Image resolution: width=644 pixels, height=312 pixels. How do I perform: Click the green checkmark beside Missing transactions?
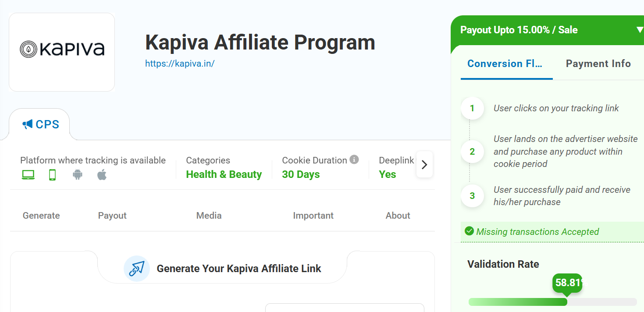(x=469, y=231)
